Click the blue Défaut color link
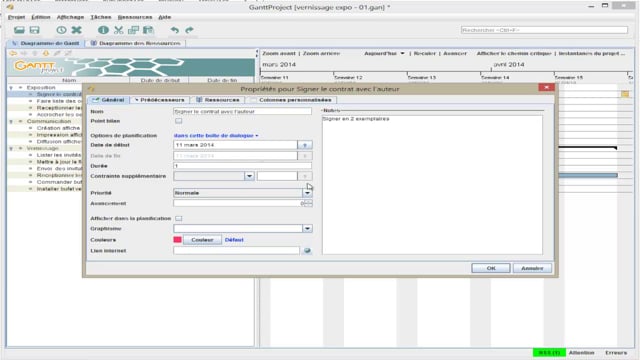This screenshot has width=640, height=360. coord(234,240)
